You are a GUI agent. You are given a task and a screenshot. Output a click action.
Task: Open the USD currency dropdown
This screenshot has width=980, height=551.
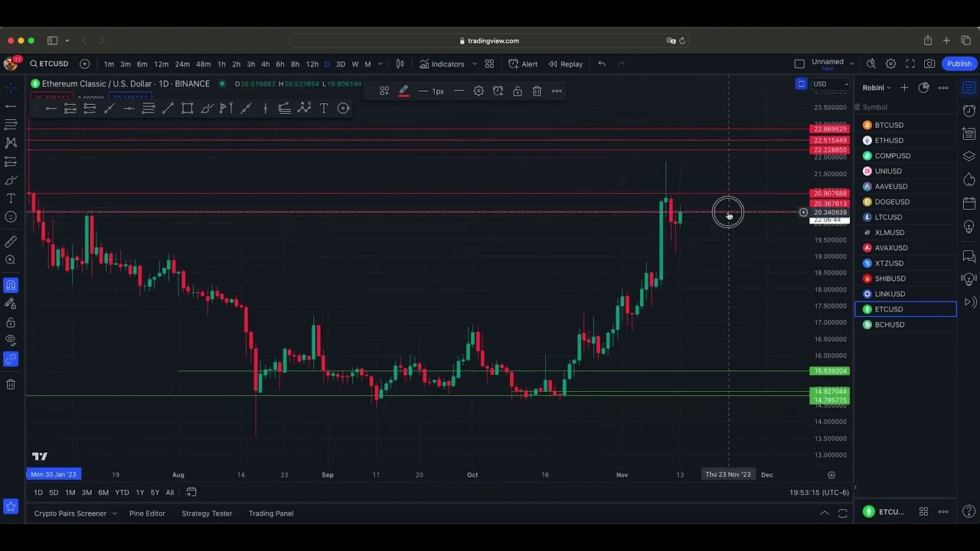[x=831, y=84]
